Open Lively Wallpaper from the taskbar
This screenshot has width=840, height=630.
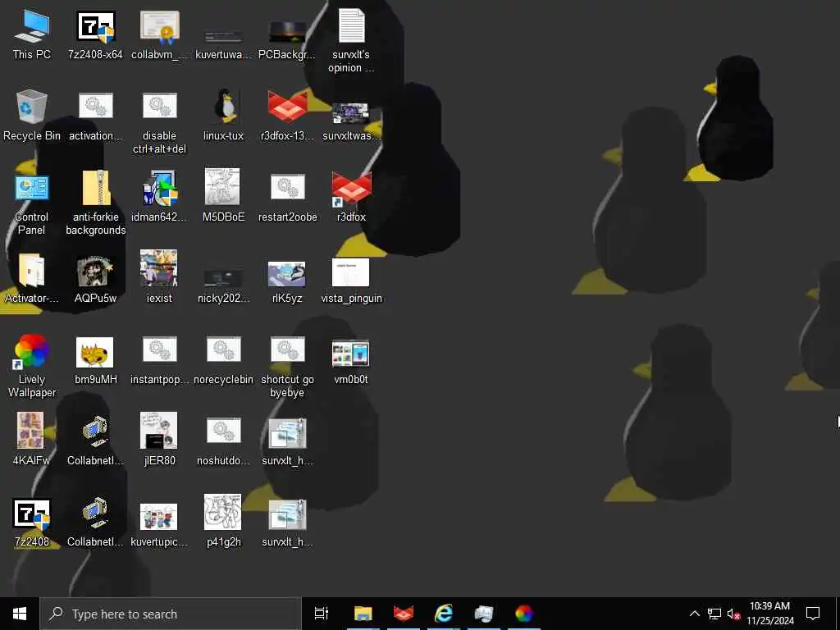[524, 614]
